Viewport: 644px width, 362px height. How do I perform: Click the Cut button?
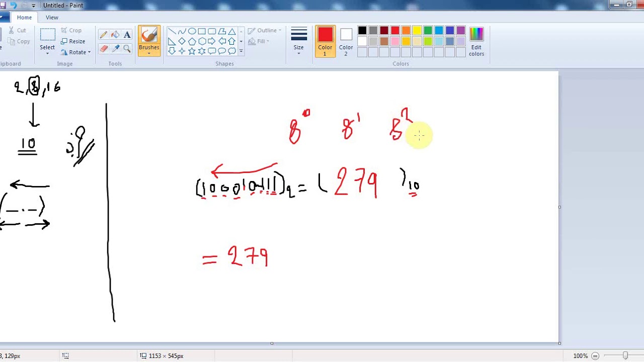(17, 30)
